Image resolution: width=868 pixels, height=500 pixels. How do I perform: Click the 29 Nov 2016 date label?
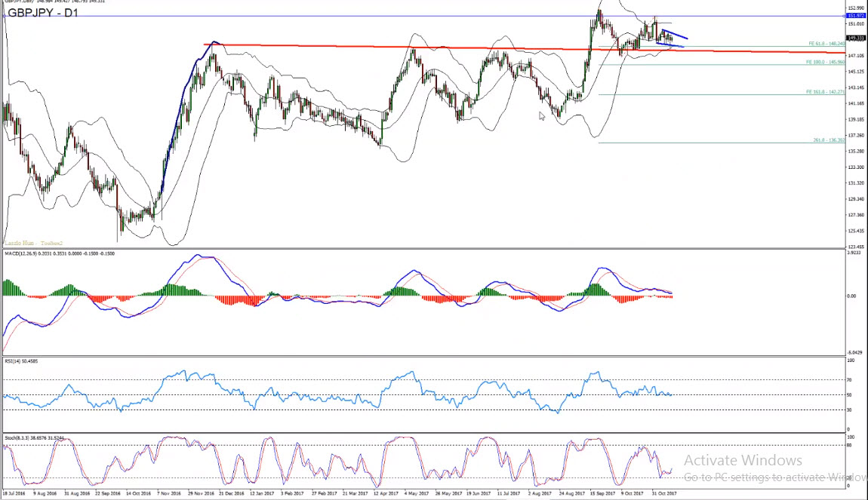(200, 493)
